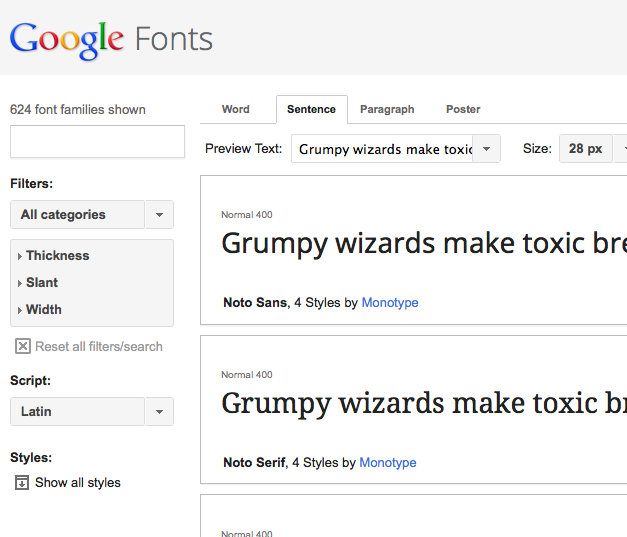This screenshot has width=627, height=537.
Task: Click the Google Fonts logo
Action: (111, 40)
